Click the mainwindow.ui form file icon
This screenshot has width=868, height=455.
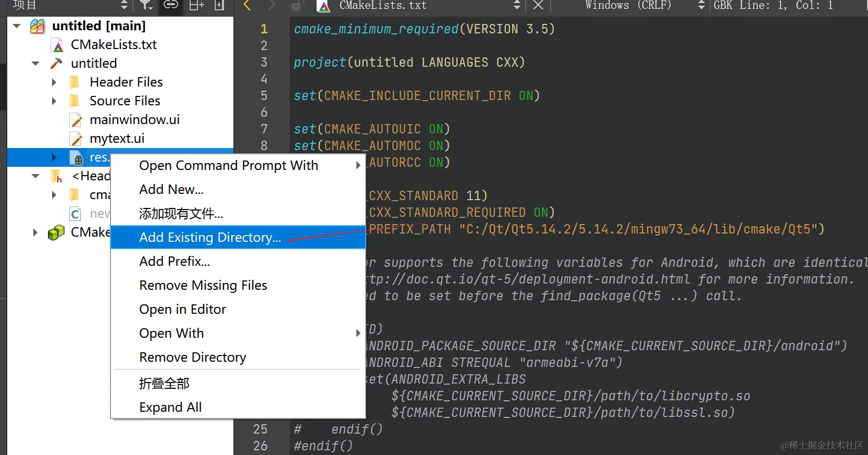(76, 120)
